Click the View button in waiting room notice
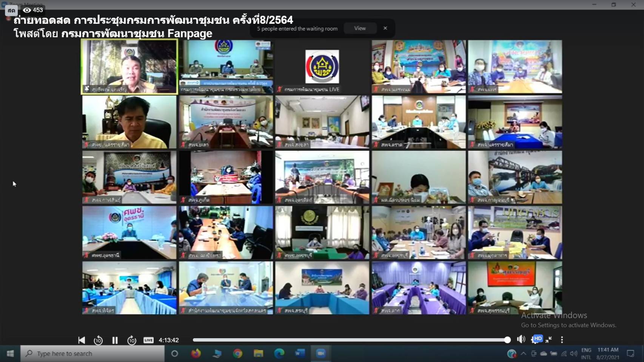This screenshot has height=362, width=644. pyautogui.click(x=360, y=28)
